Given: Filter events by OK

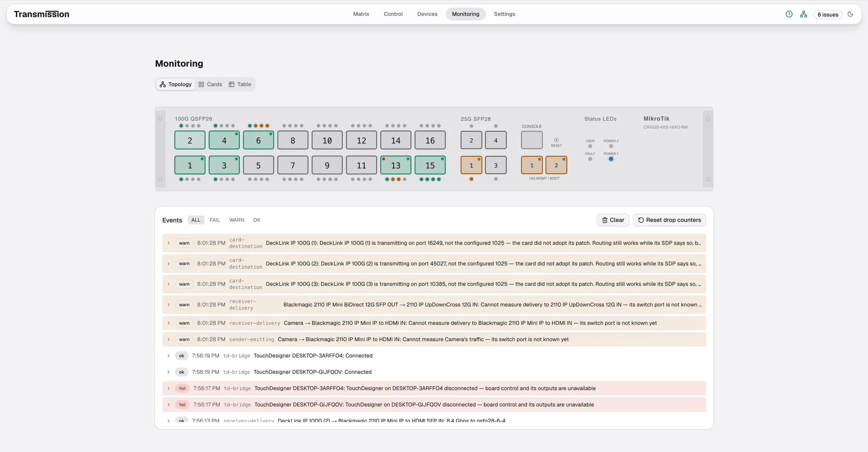Looking at the screenshot, I should (256, 220).
